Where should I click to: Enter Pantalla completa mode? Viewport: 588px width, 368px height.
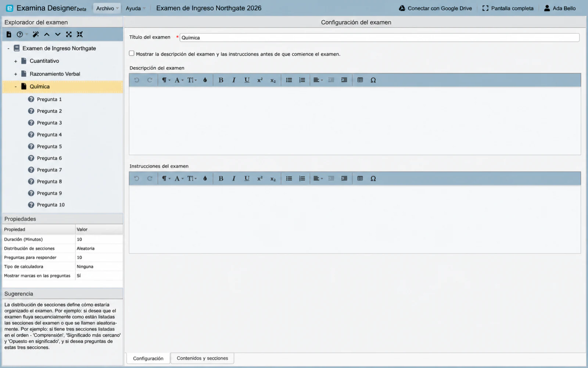point(508,8)
